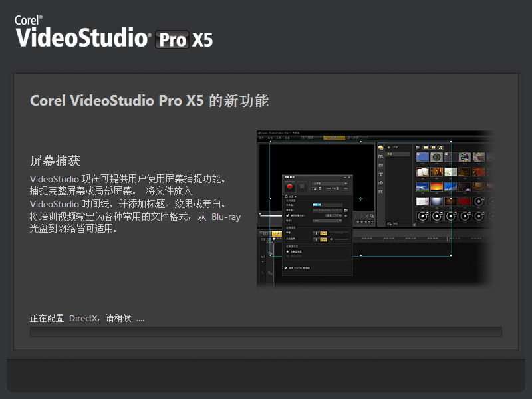Click the folder browse icon for save path

coord(346,210)
